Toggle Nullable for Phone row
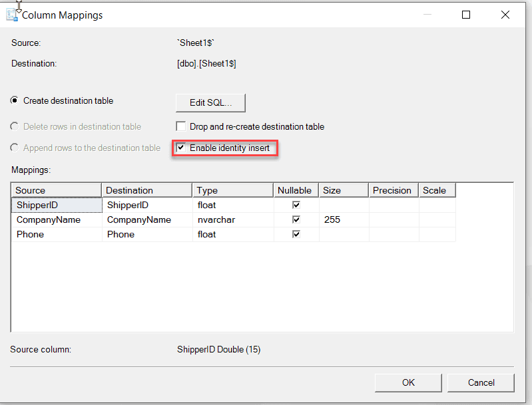 [296, 234]
